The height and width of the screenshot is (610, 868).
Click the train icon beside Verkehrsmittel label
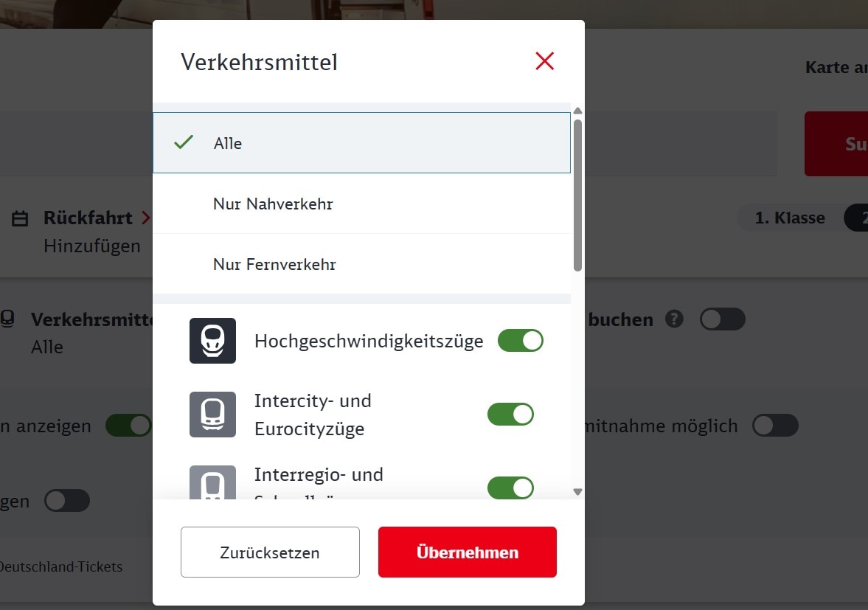pos(7,319)
